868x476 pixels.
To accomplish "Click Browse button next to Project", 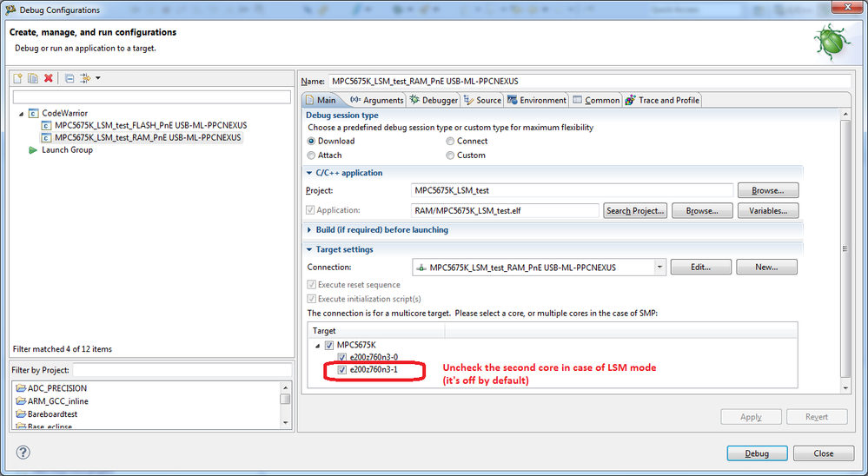I will [x=768, y=190].
